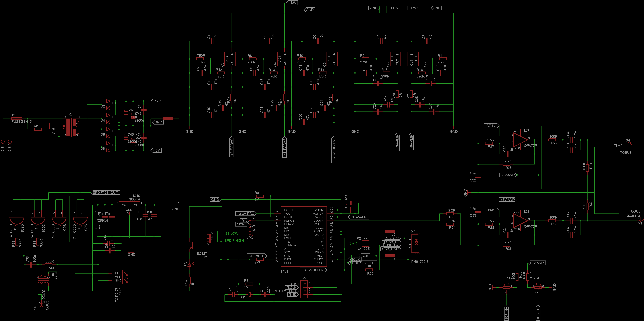Select the 'USB_+5V' net label

(391, 238)
